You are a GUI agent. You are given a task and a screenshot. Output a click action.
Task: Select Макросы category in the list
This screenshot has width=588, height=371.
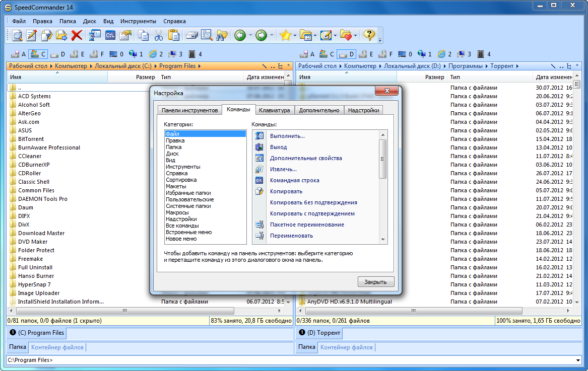point(177,212)
